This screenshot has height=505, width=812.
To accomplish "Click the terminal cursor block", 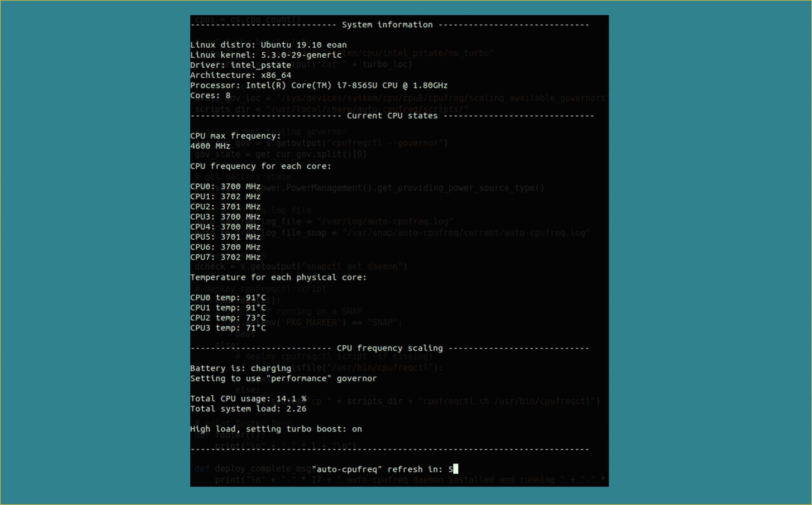I will click(455, 469).
